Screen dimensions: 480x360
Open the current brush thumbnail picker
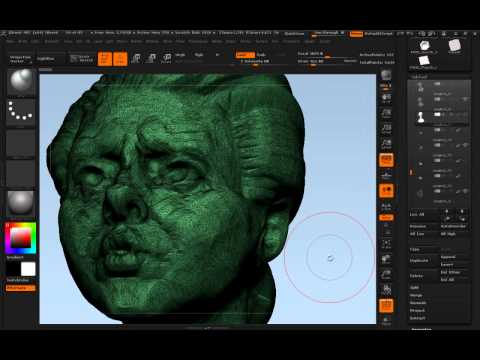click(21, 83)
